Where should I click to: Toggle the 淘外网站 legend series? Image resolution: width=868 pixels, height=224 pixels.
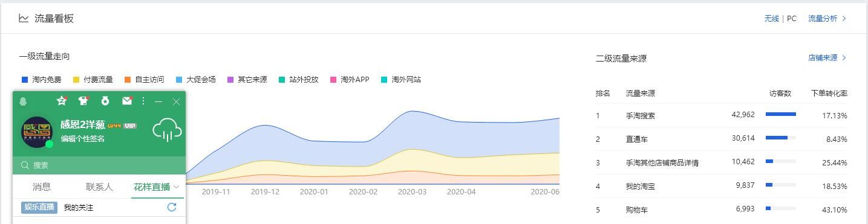click(401, 80)
